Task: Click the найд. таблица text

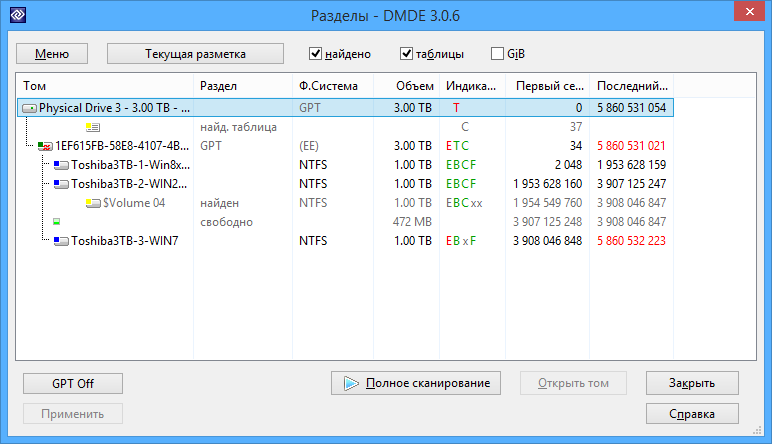Action: [x=238, y=127]
